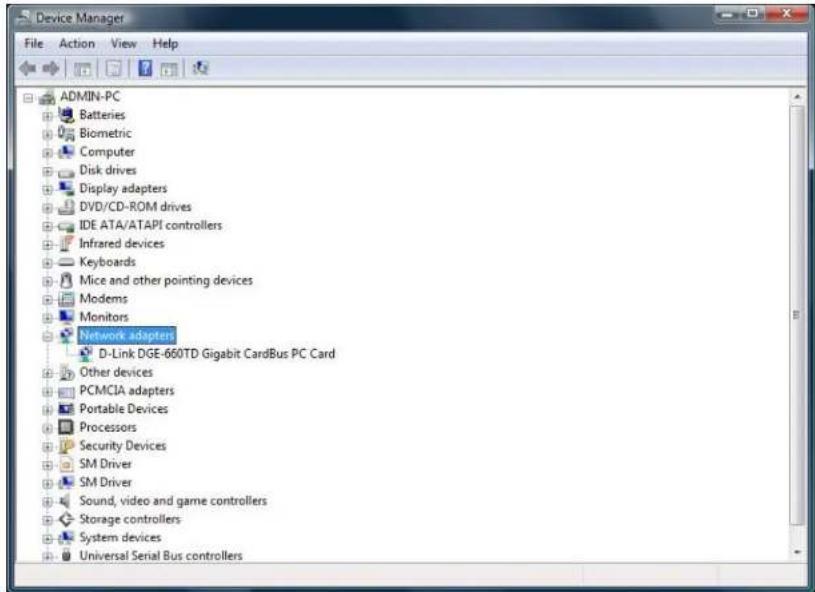The image size is (815, 592).
Task: Expand Universal Serial Bus controllers
Action: point(47,557)
